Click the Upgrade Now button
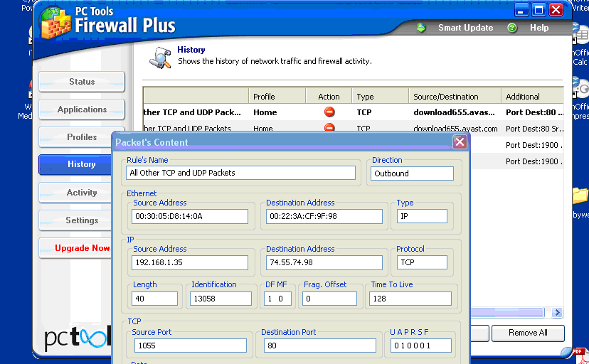 point(82,248)
